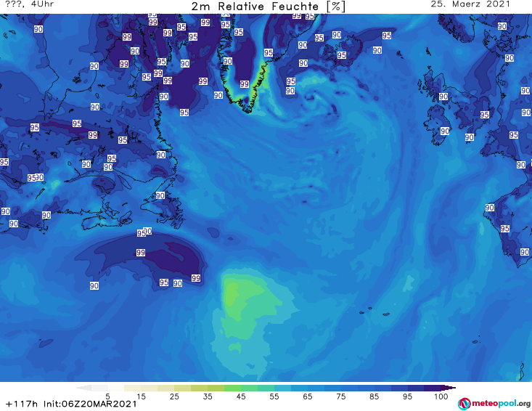
Task: Click the colorbar tick label '75'
Action: [341, 396]
